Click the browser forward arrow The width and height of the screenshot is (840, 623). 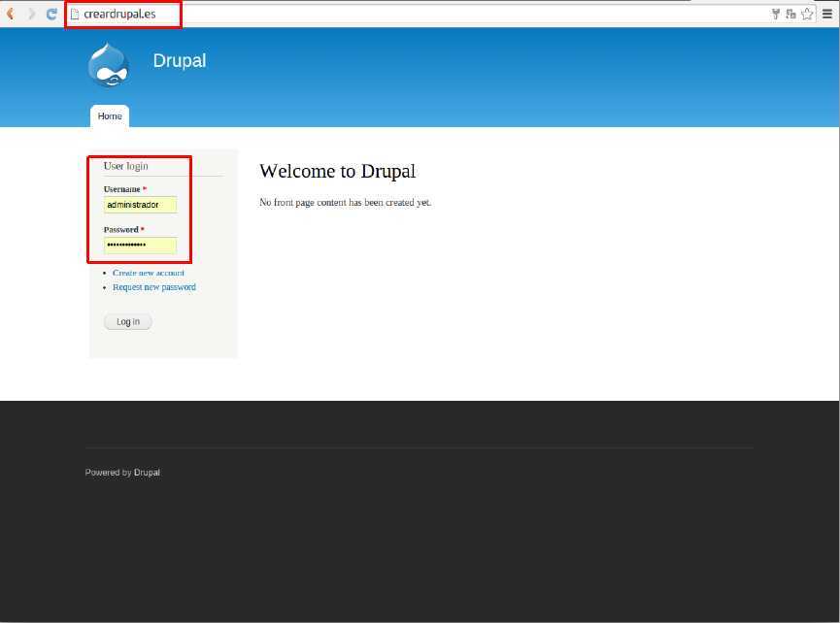coord(31,15)
